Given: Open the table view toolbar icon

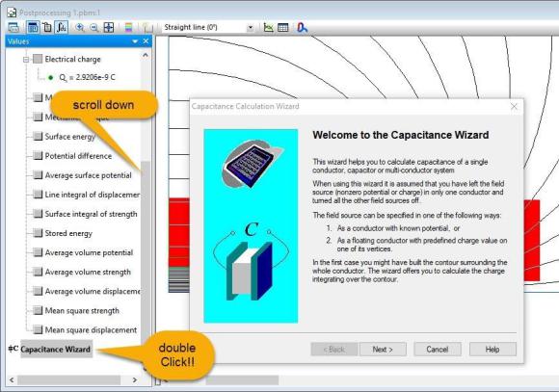Looking at the screenshot, I should pyautogui.click(x=282, y=27).
